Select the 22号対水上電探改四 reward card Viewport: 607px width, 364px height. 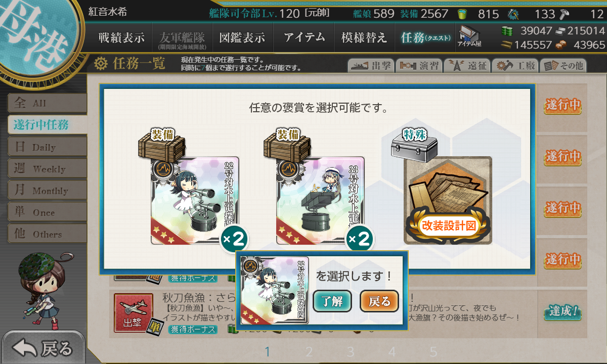tap(195, 200)
